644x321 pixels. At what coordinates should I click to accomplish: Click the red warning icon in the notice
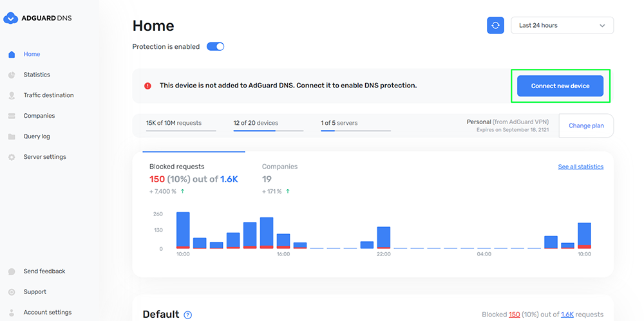[147, 86]
